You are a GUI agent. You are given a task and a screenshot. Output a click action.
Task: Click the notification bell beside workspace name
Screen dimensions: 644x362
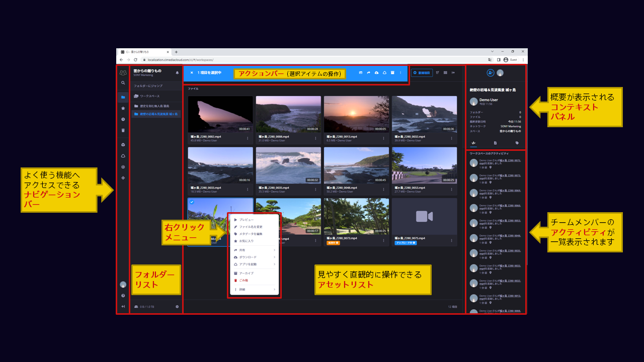(x=177, y=73)
